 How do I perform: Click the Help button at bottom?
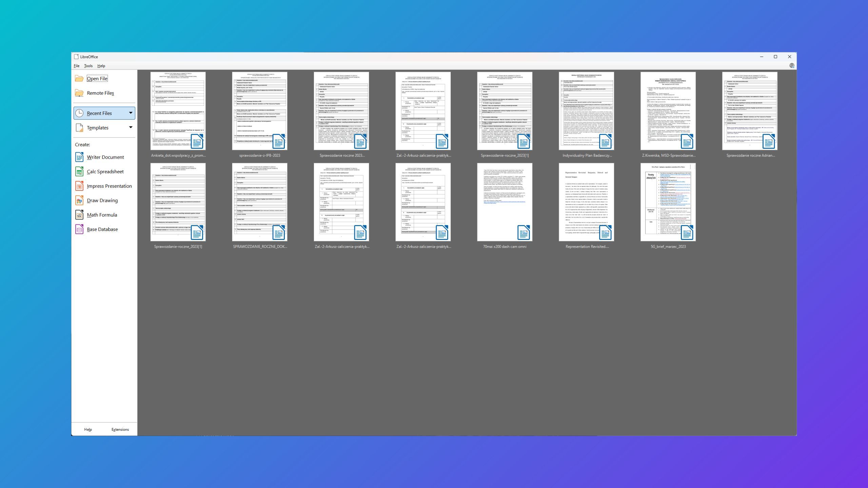(x=87, y=429)
